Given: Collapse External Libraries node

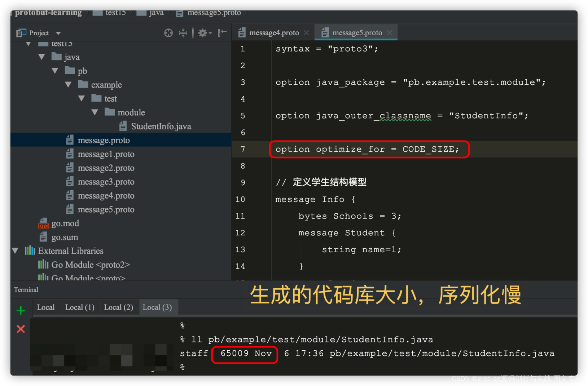Looking at the screenshot, I should click(16, 251).
